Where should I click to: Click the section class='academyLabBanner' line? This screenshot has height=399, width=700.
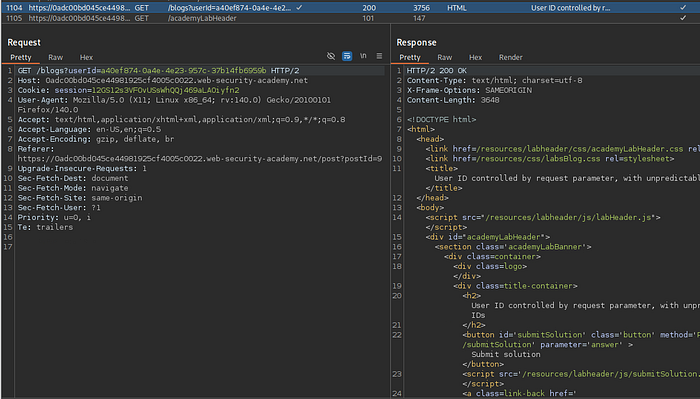512,247
